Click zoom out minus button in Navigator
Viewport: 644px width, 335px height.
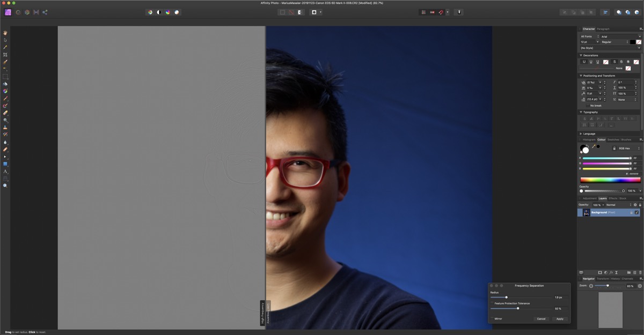pos(591,286)
